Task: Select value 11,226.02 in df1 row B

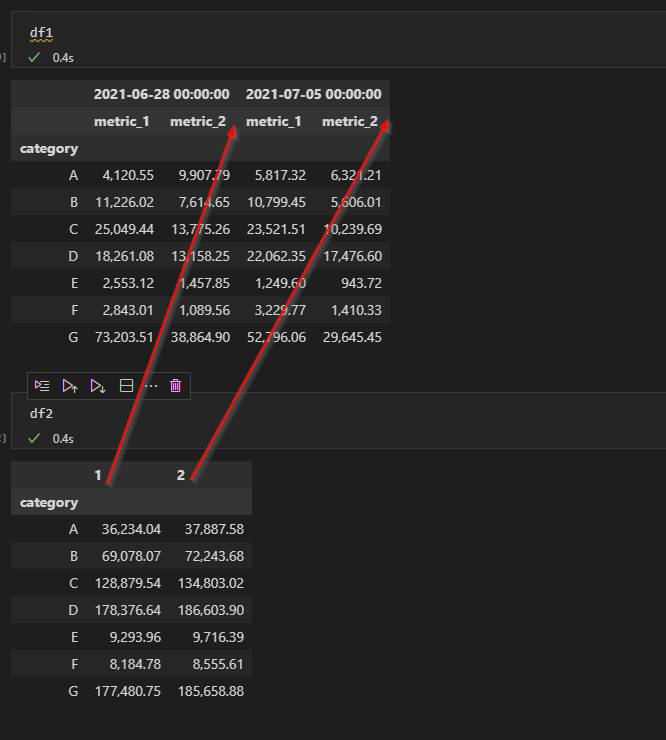Action: pyautogui.click(x=125, y=202)
